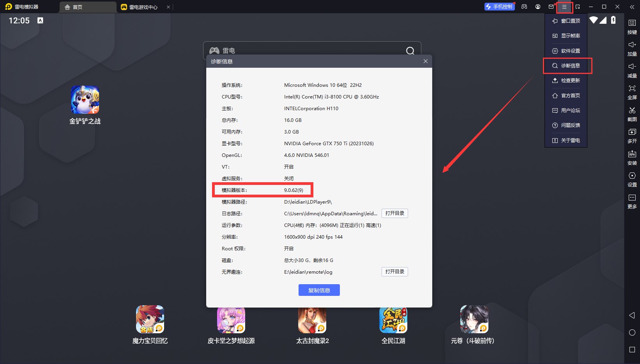This screenshot has width=640, height=364.
Task: Tap the Android home circle button
Action: coord(632,332)
